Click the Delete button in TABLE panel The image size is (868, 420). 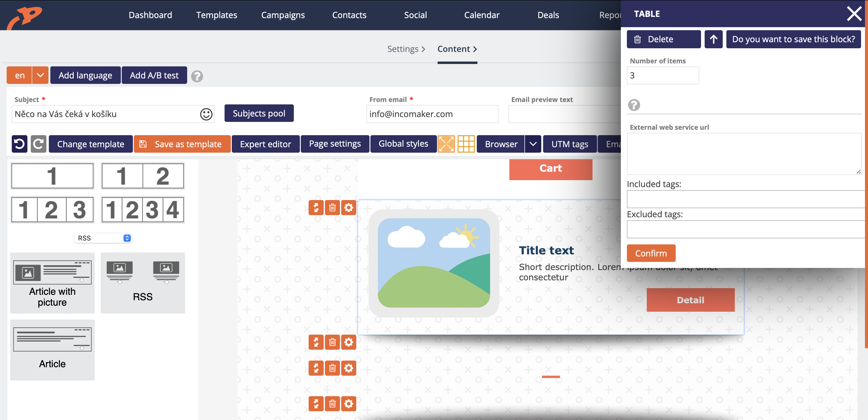663,39
